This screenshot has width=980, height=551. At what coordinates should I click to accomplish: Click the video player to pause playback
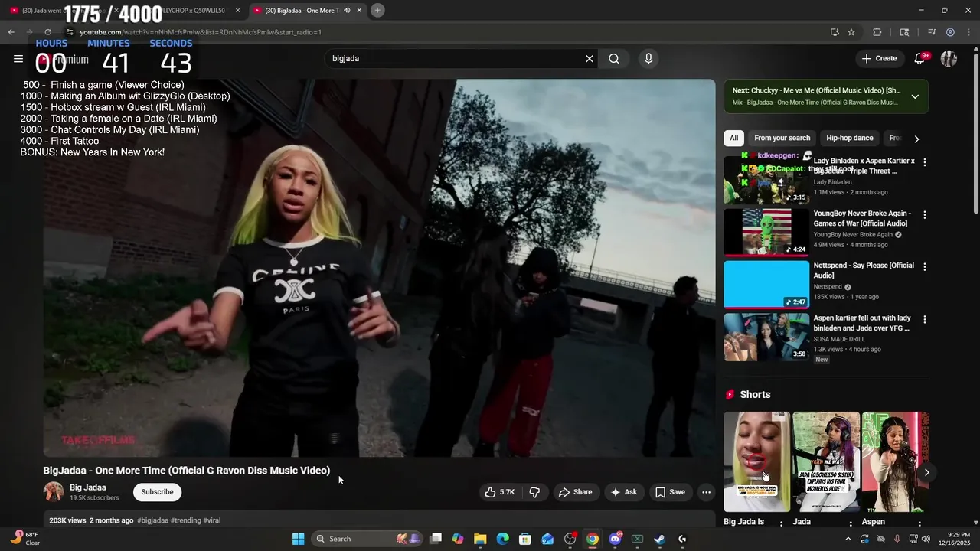pos(379,268)
